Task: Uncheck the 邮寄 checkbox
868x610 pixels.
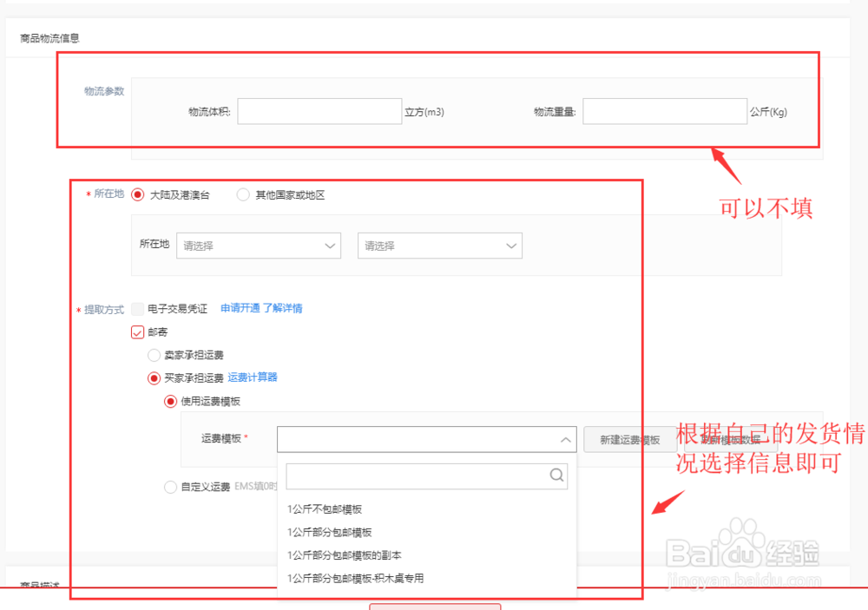Action: 137,331
